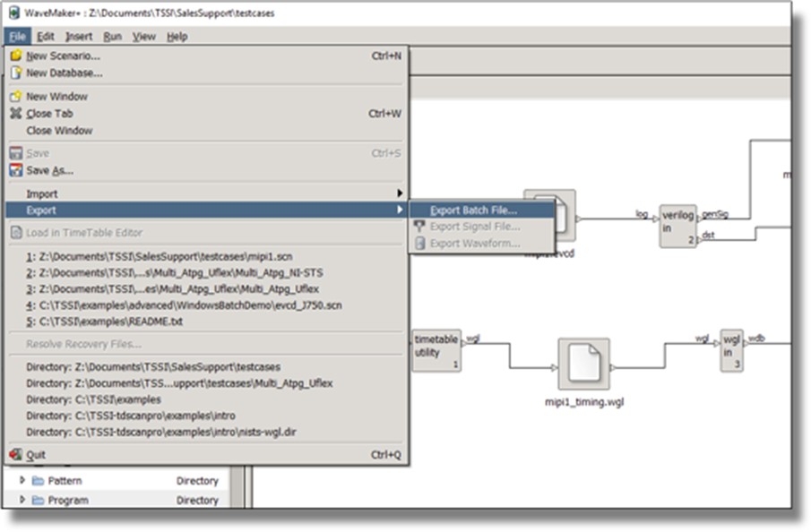Expand the Export submenu arrow

point(400,210)
